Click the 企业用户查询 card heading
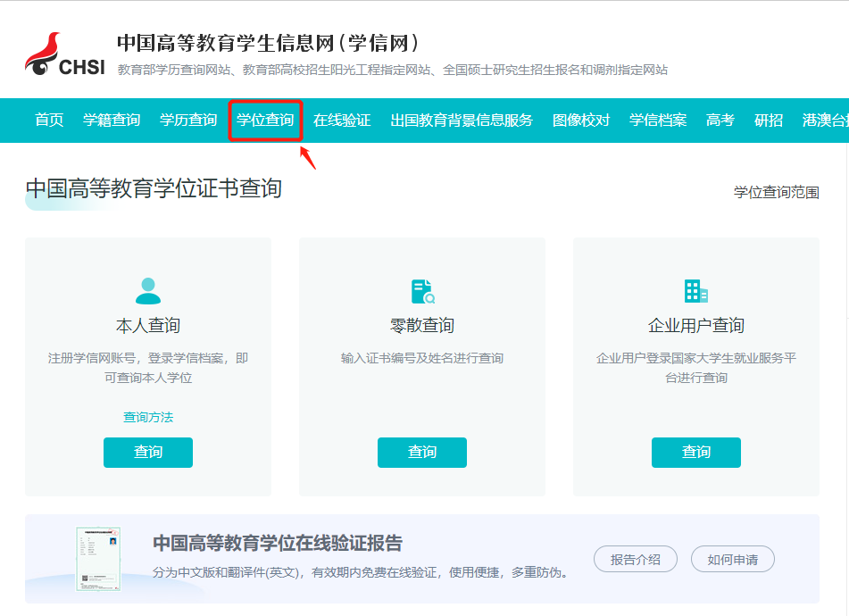This screenshot has height=616, width=849. point(695,325)
